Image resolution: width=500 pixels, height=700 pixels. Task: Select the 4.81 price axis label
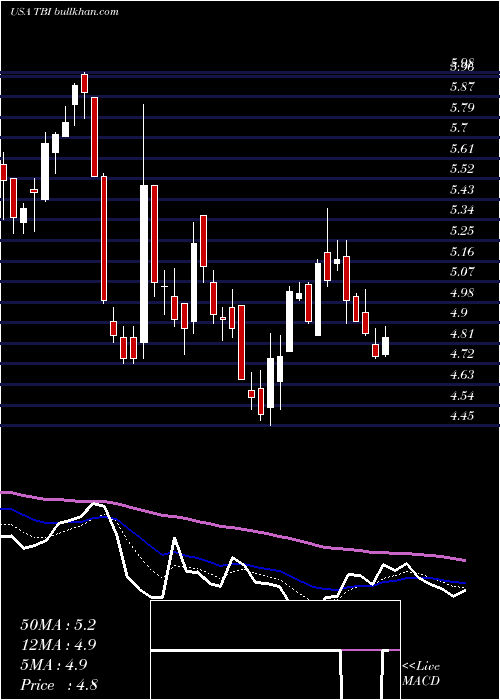pyautogui.click(x=462, y=334)
